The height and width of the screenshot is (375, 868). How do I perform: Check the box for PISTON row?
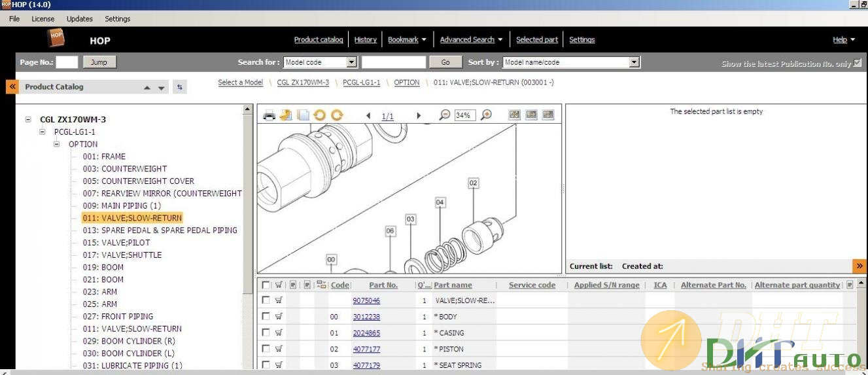tap(266, 349)
